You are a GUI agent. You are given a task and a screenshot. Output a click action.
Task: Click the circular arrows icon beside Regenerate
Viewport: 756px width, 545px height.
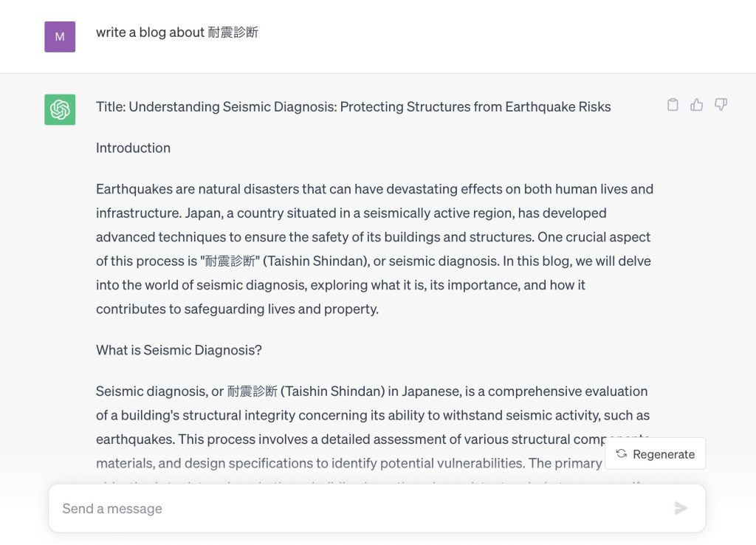(622, 454)
